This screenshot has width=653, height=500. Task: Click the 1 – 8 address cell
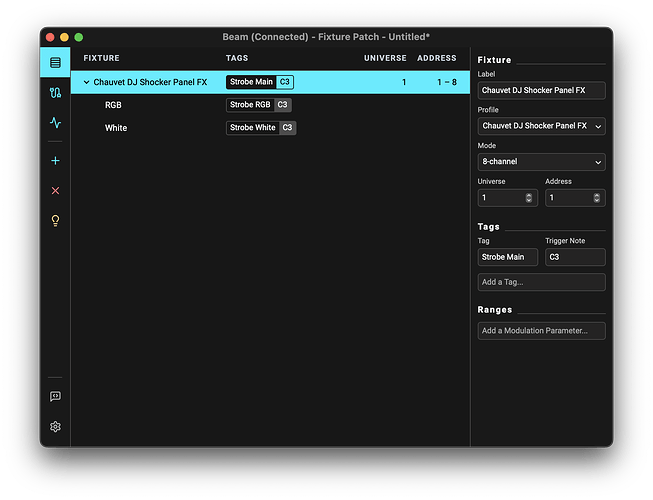[447, 82]
